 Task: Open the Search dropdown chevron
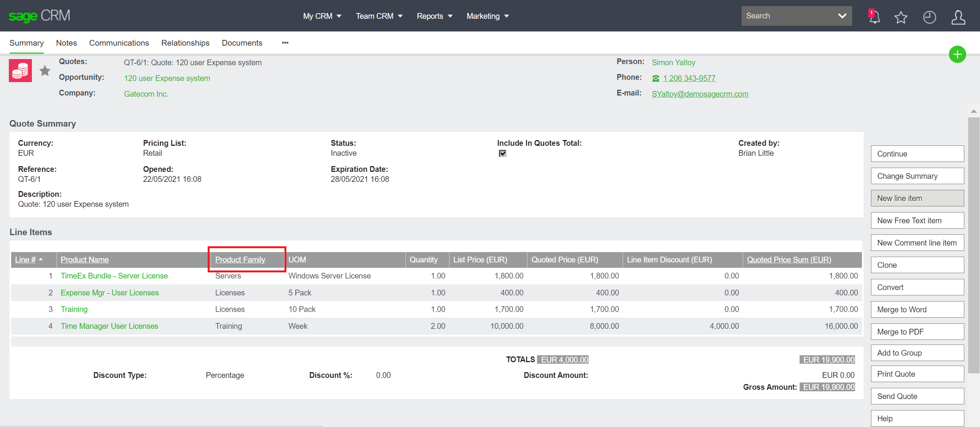tap(842, 16)
